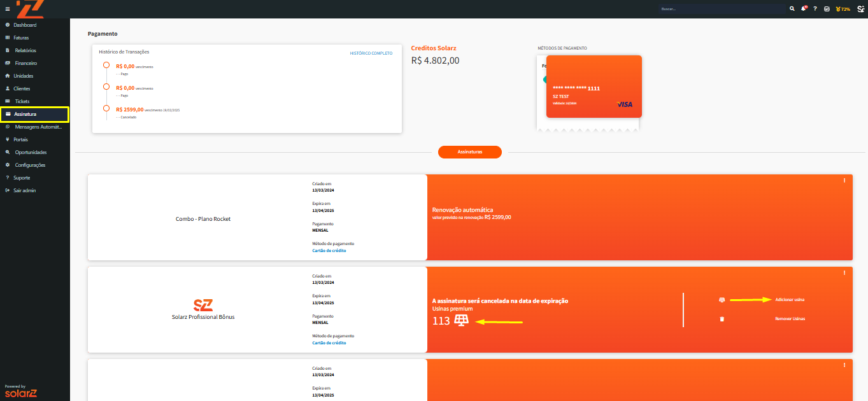Click the trash icon beside Remover Usinas

722,319
